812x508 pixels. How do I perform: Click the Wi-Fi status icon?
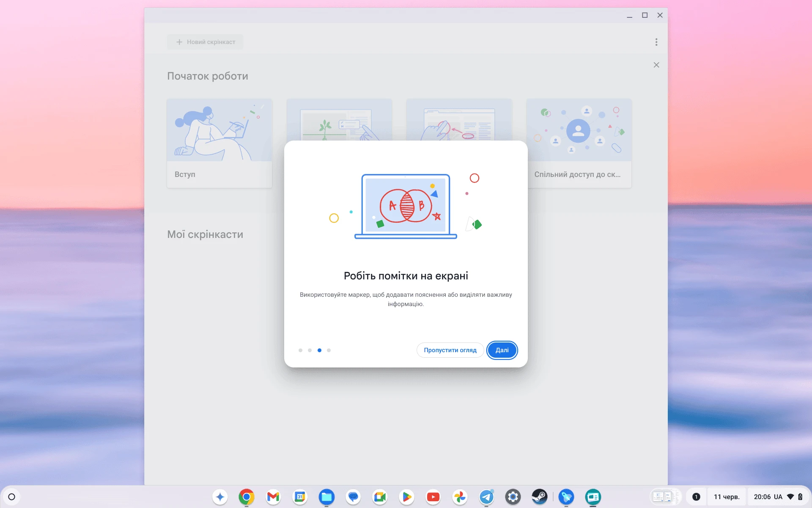coord(790,497)
